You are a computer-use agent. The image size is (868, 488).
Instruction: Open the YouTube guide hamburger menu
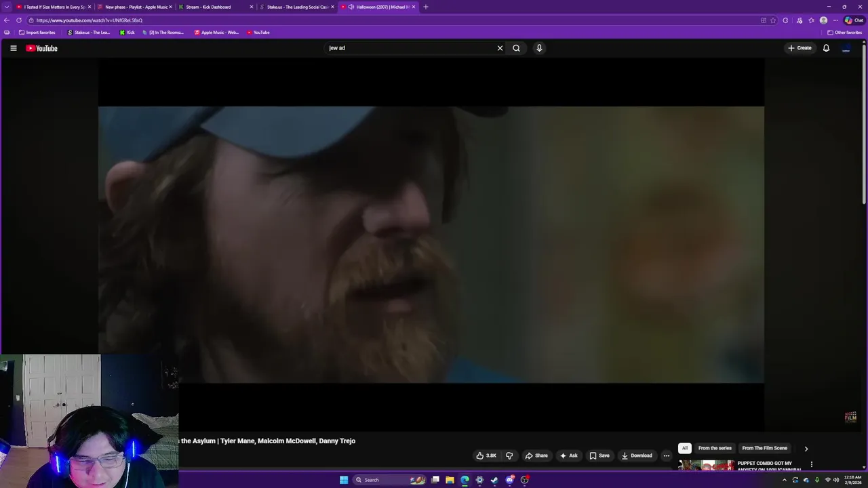pos(13,48)
